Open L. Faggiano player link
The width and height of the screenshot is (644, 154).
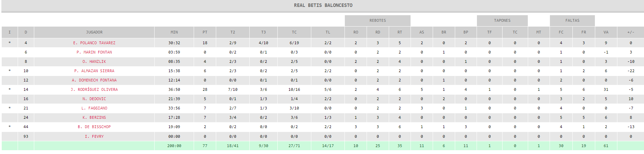pos(94,108)
